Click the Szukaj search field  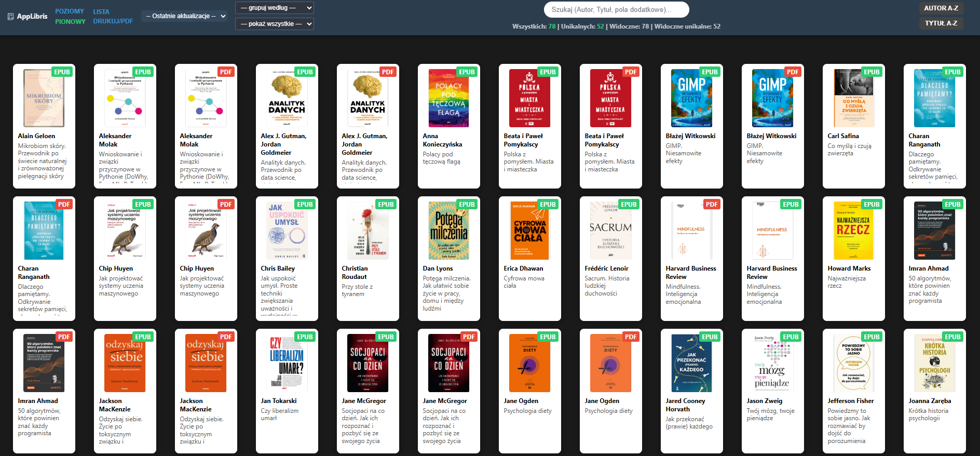coord(617,9)
